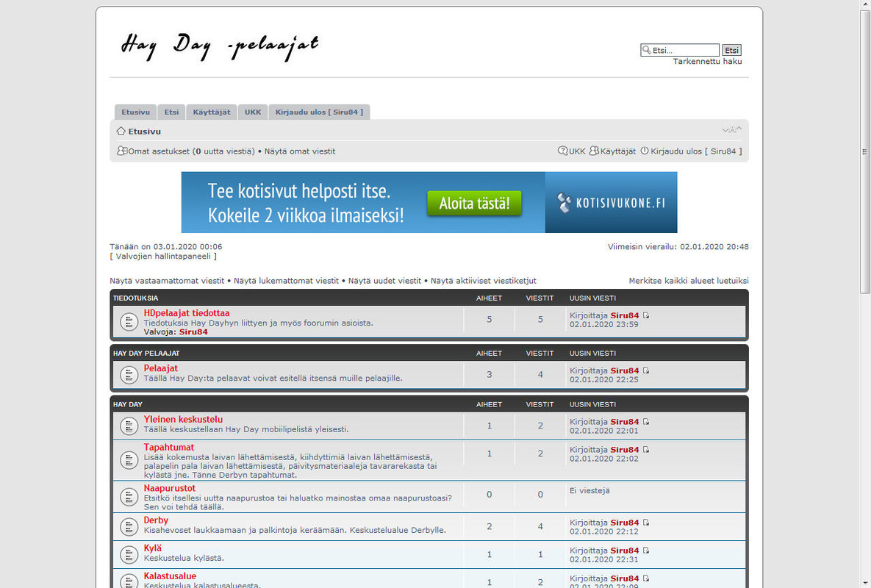This screenshot has height=588, width=871.
Task: Open the Tapahtumat forum
Action: coord(169,447)
